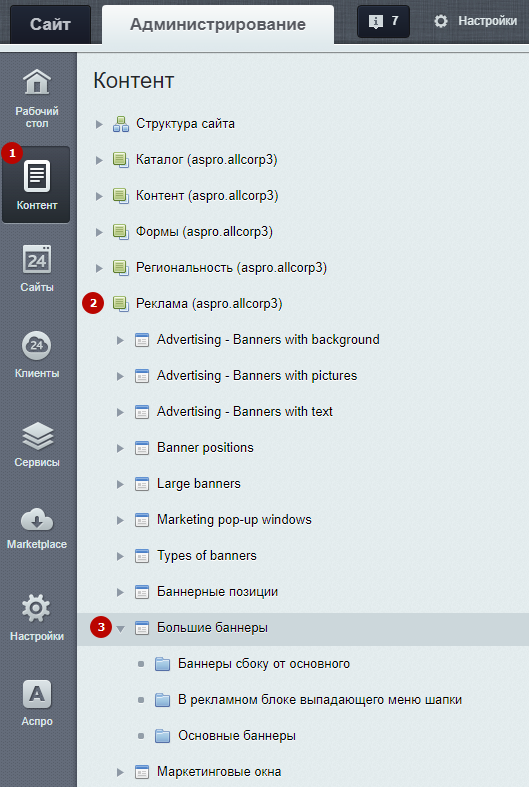Open Types of banners
The height and width of the screenshot is (787, 529).
[x=207, y=556]
